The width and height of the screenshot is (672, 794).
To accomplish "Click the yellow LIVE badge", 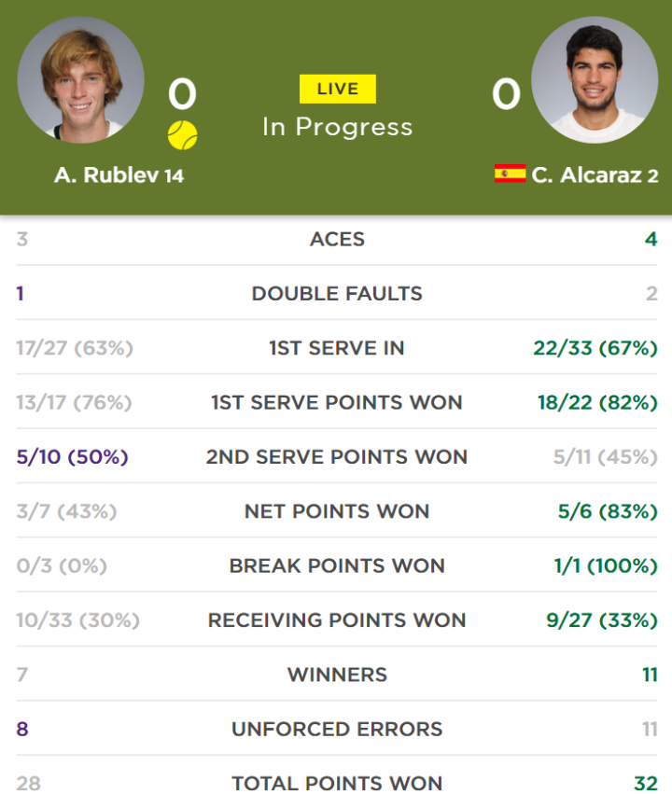I will (338, 90).
